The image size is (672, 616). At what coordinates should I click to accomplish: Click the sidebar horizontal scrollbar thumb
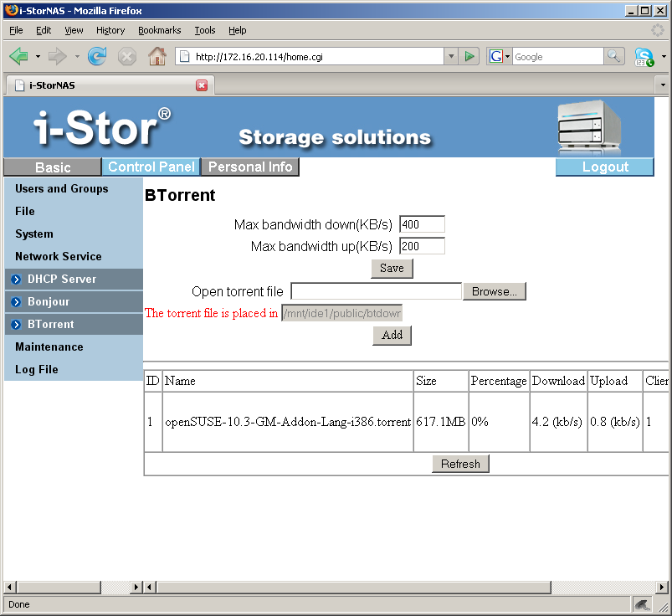[x=59, y=587]
